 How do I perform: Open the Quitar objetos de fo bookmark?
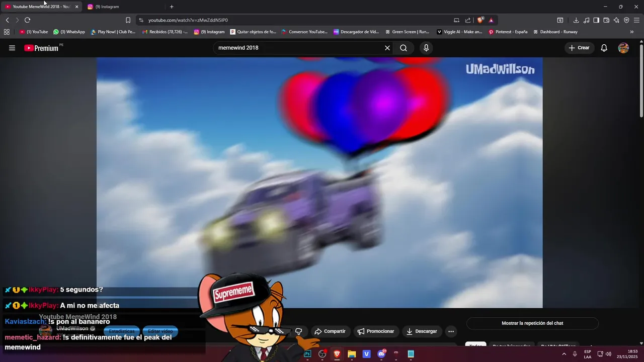pyautogui.click(x=253, y=32)
